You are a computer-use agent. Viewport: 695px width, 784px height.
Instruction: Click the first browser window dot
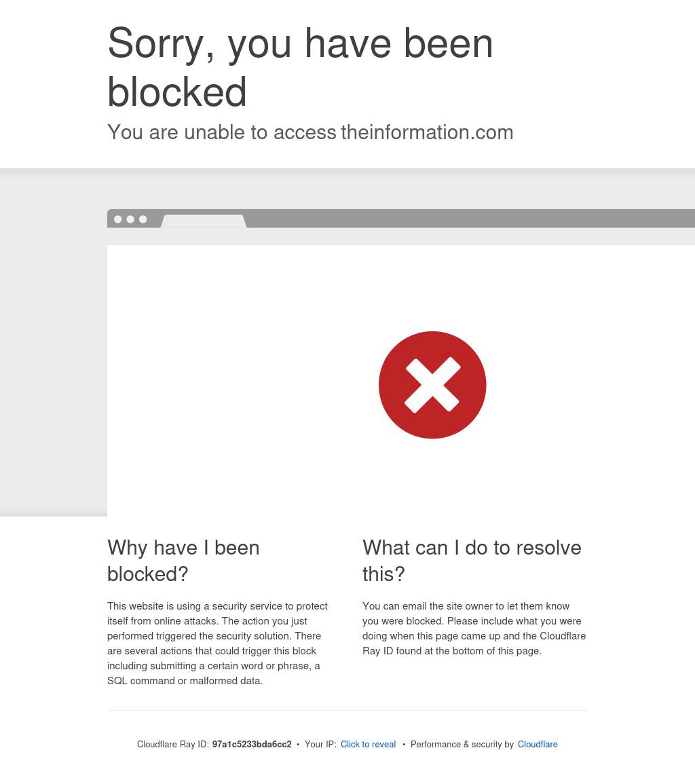(118, 219)
